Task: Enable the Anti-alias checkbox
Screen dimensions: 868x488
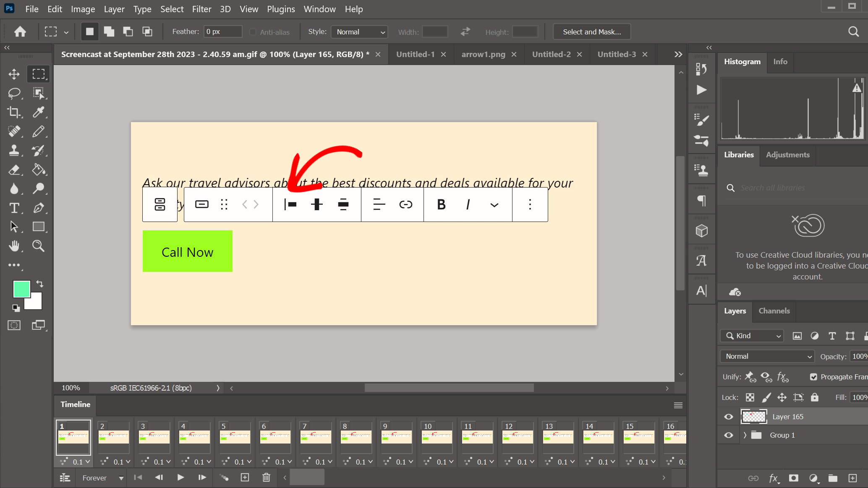Action: pyautogui.click(x=253, y=31)
